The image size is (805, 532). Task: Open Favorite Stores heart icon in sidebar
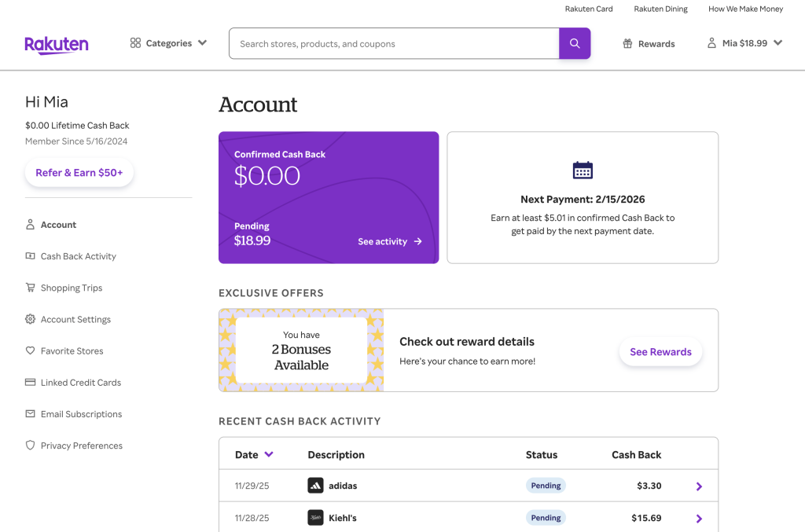[x=31, y=351]
